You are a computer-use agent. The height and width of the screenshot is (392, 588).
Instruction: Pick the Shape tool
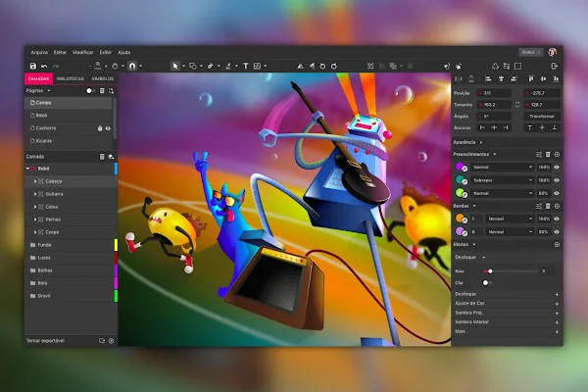(193, 66)
